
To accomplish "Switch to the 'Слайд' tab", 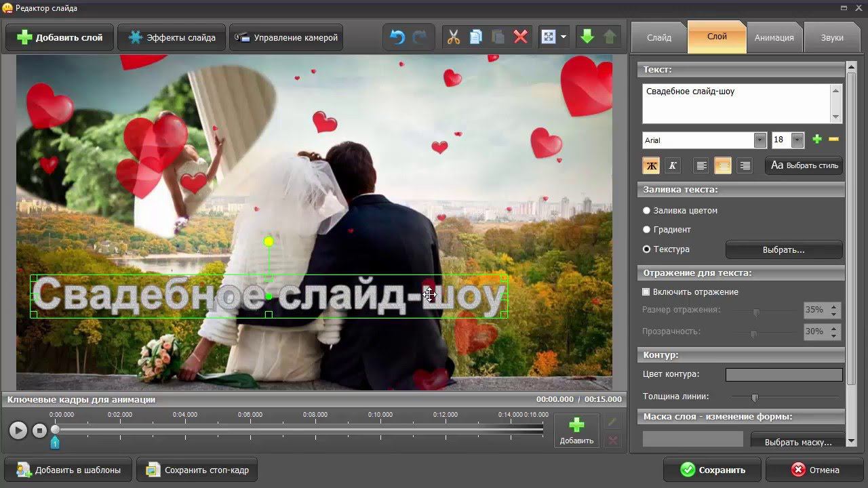I will pyautogui.click(x=658, y=38).
